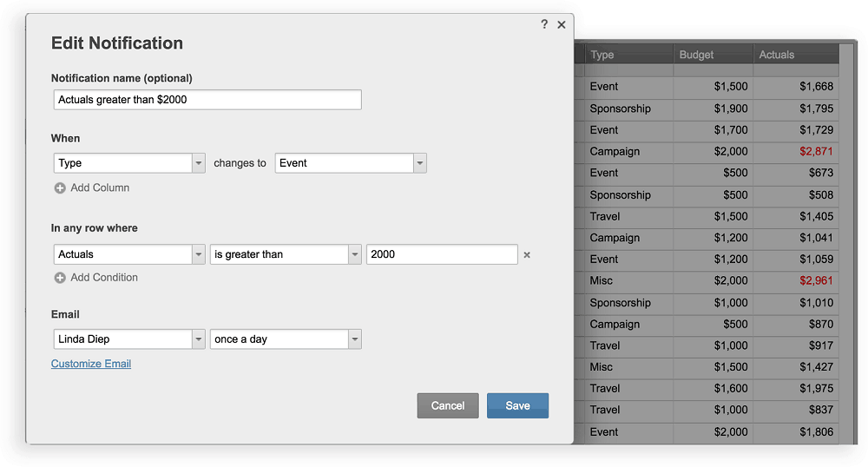This screenshot has height=467, width=868.
Task: Click the $1,059 Actuals cell
Action: tap(796, 260)
